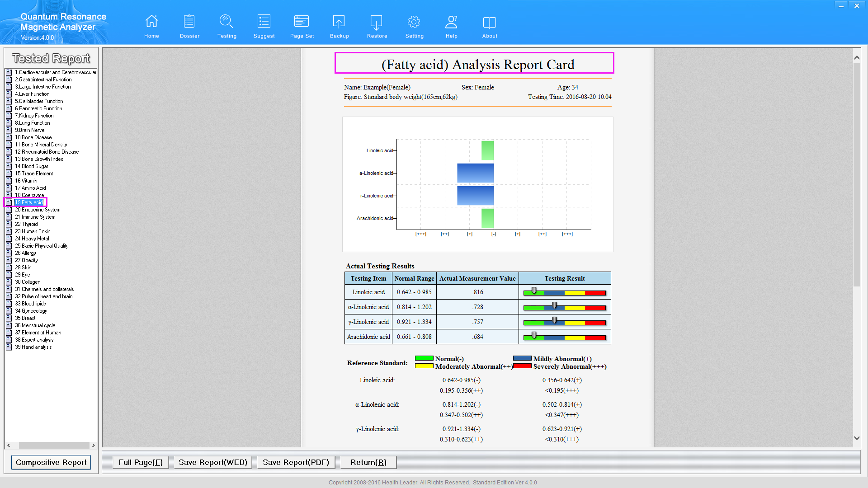The width and height of the screenshot is (868, 488).
Task: Open 15.Trace Element report
Action: coord(34,174)
